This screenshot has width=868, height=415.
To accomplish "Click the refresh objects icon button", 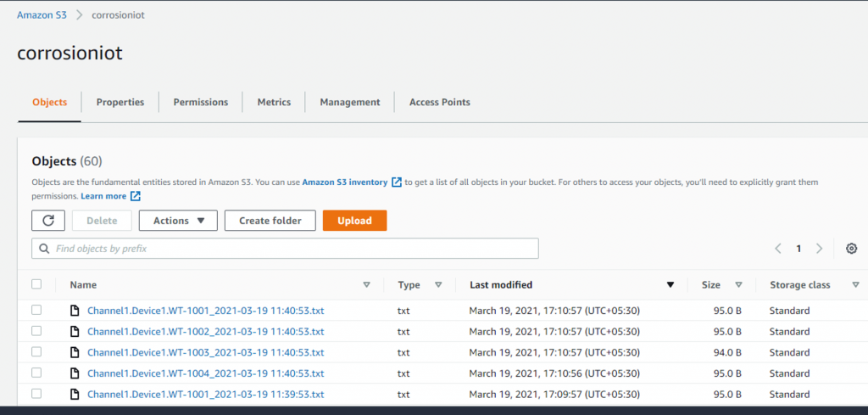I will [x=48, y=221].
